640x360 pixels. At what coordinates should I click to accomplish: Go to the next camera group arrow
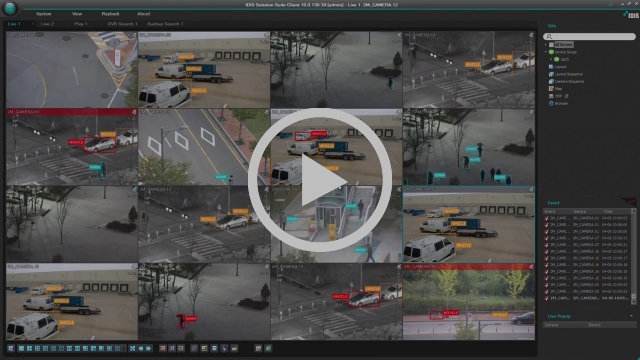click(149, 349)
